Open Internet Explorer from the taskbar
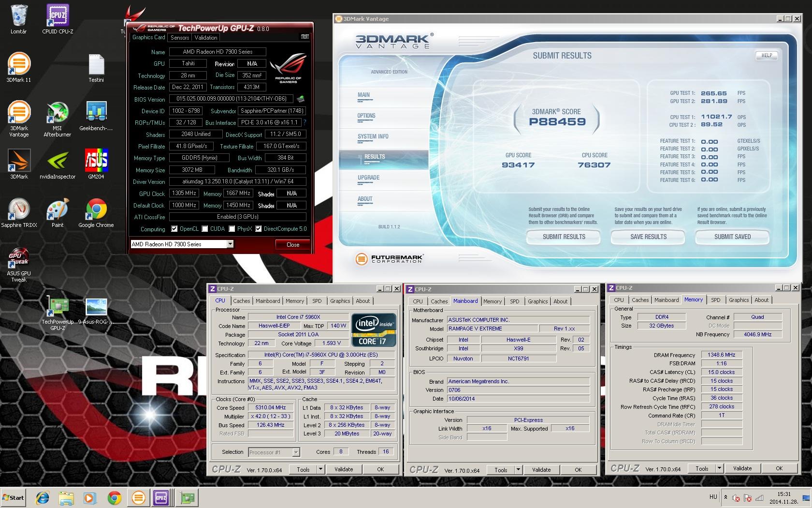The image size is (812, 508). (x=43, y=497)
